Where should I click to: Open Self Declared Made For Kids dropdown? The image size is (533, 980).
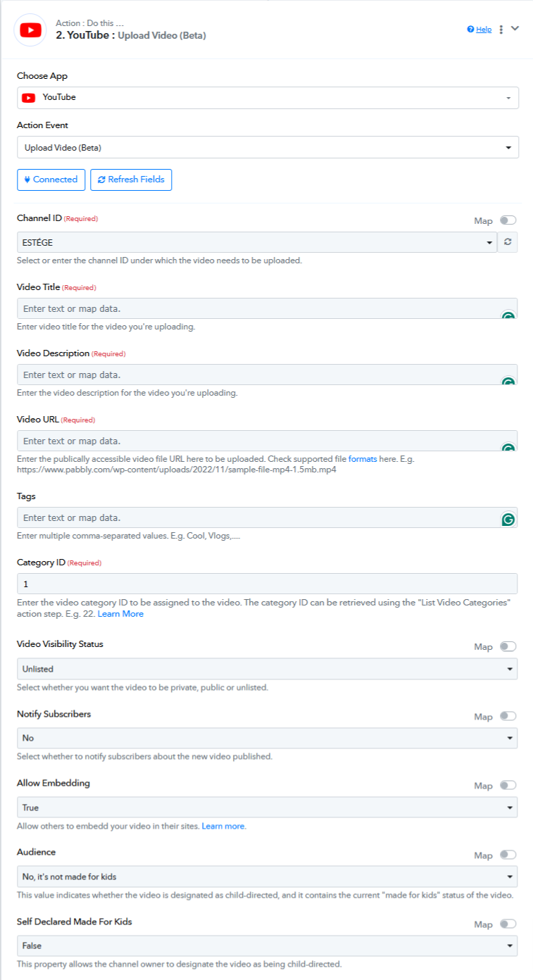click(x=267, y=946)
